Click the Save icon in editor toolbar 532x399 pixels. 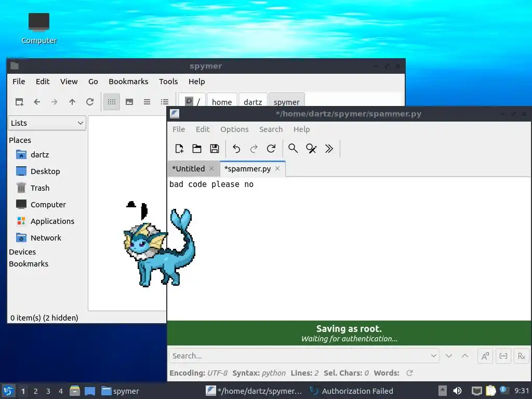(x=215, y=149)
